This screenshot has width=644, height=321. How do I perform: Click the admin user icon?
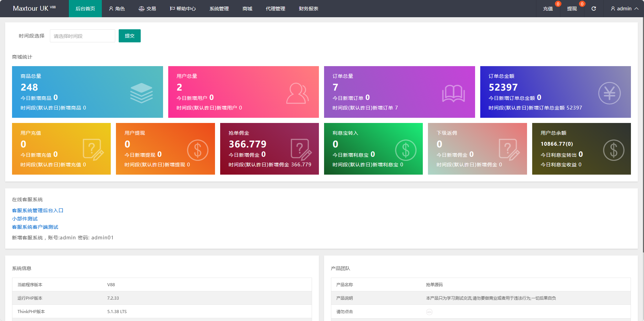click(613, 9)
